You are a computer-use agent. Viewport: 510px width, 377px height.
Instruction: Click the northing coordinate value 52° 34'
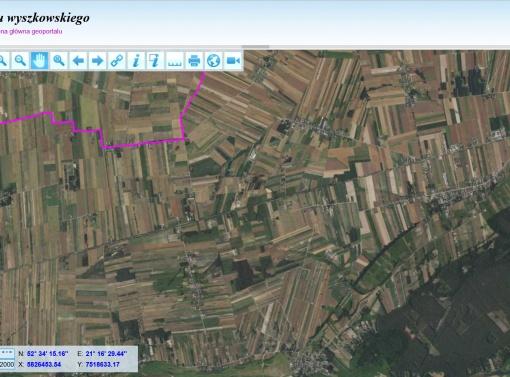48,353
